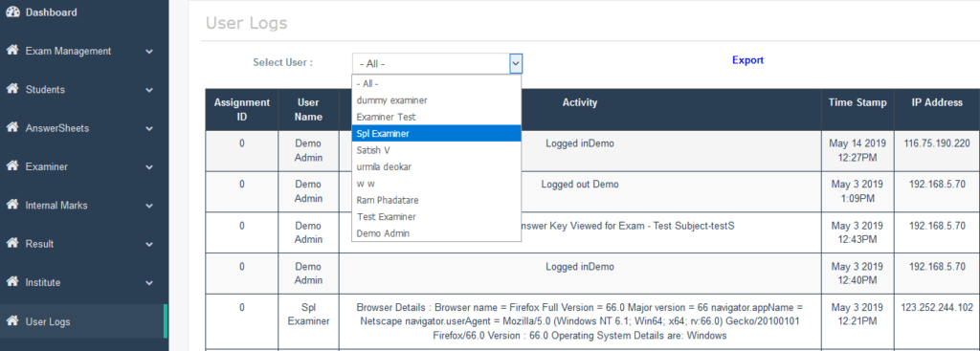Expand the Examiner menu chevron
This screenshot has width=980, height=351.
(x=149, y=168)
